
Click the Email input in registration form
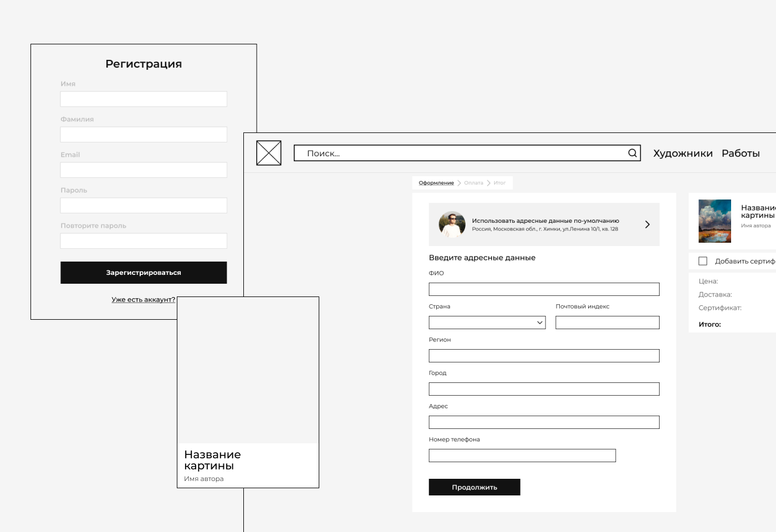click(144, 170)
